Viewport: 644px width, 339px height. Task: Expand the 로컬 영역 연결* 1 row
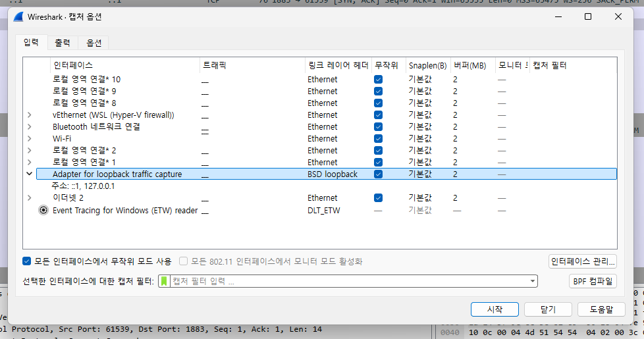[30, 163]
